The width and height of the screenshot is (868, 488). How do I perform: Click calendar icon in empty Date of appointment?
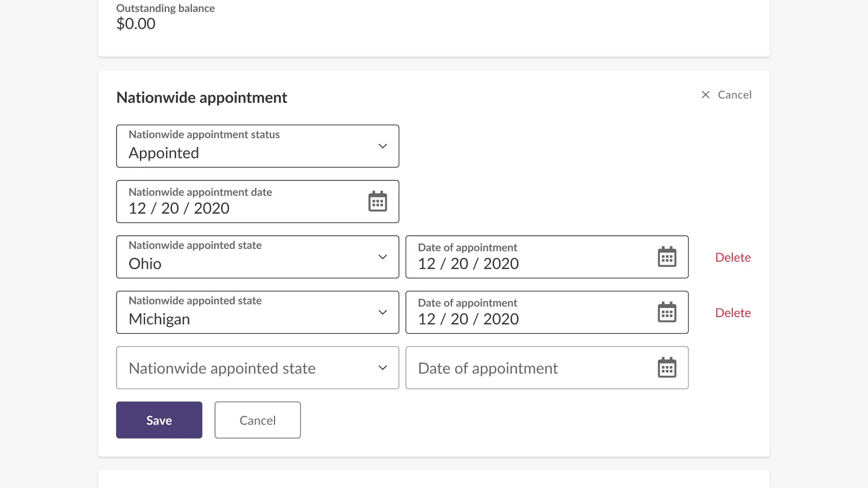point(667,368)
